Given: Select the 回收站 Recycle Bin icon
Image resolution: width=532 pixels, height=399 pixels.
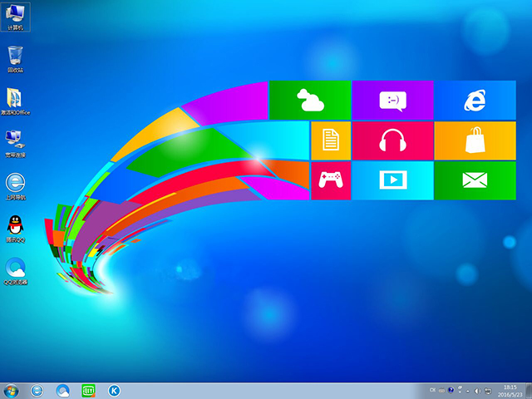Looking at the screenshot, I should pyautogui.click(x=15, y=59).
